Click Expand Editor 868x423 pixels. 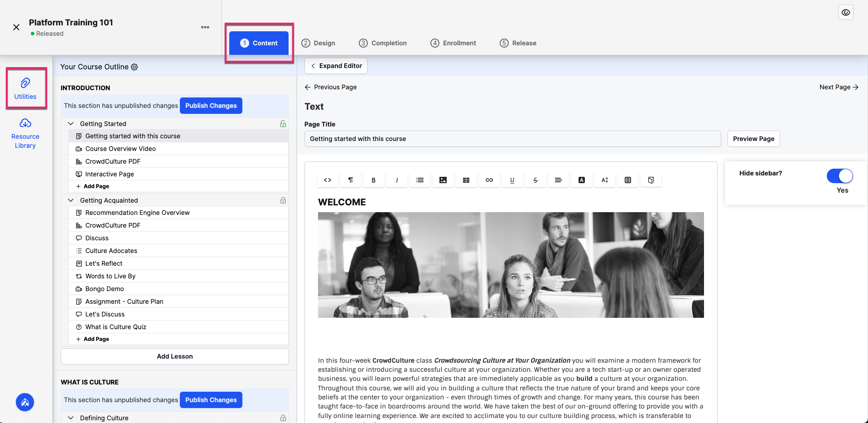(336, 66)
